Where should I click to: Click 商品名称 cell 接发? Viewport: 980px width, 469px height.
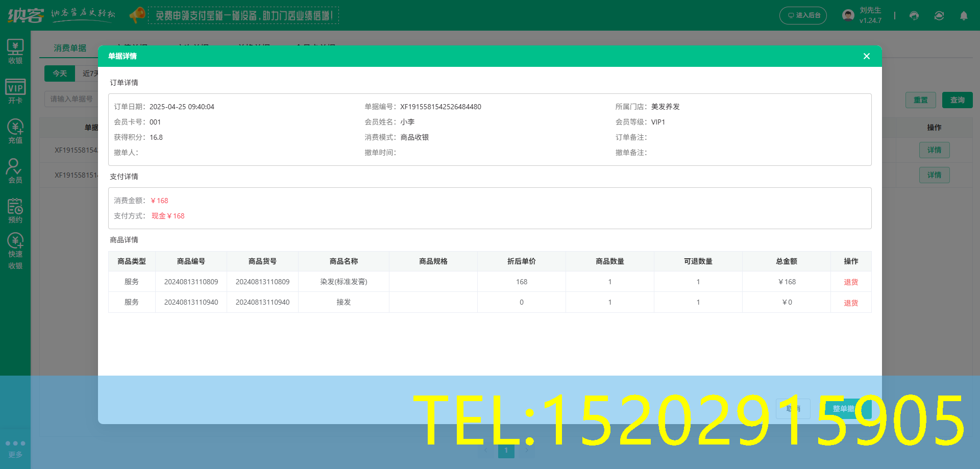pyautogui.click(x=344, y=302)
